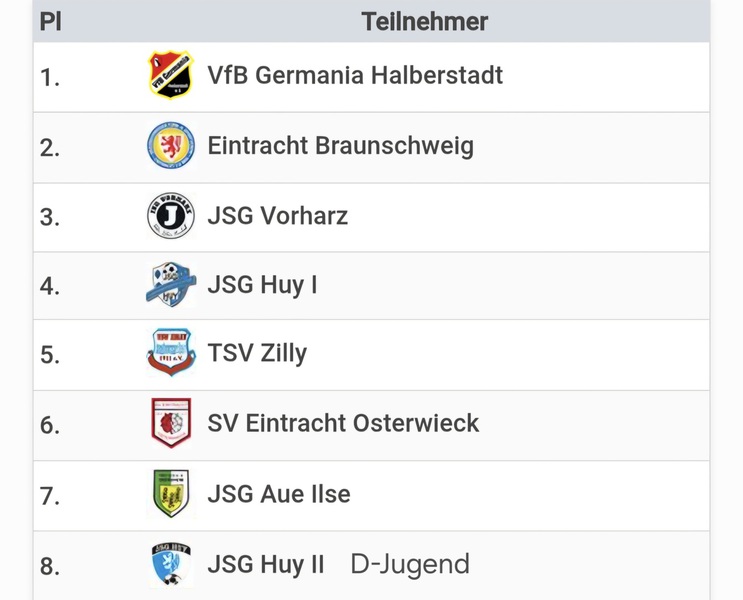Click the Eintracht Braunschweig lion logo
This screenshot has height=600, width=743.
(x=170, y=146)
